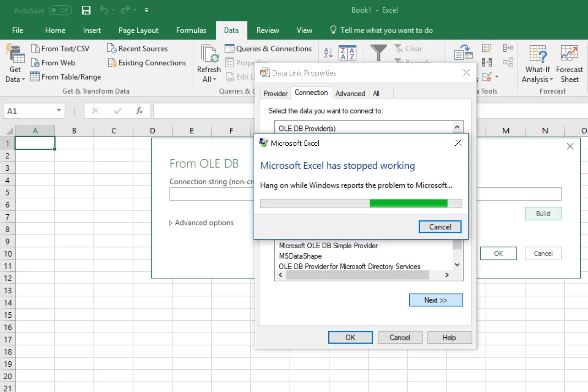Sort A to Z ascending
Screen dimensions: 588x392
[x=328, y=53]
